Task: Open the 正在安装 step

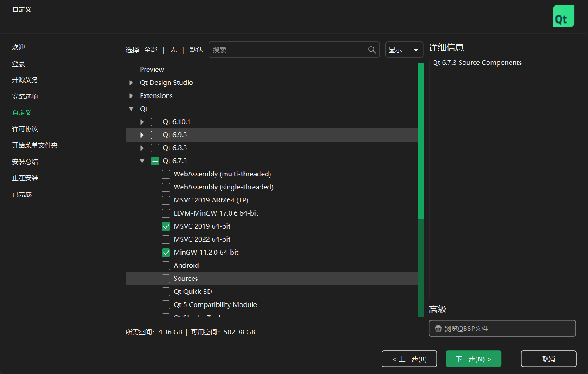Action: tap(25, 178)
